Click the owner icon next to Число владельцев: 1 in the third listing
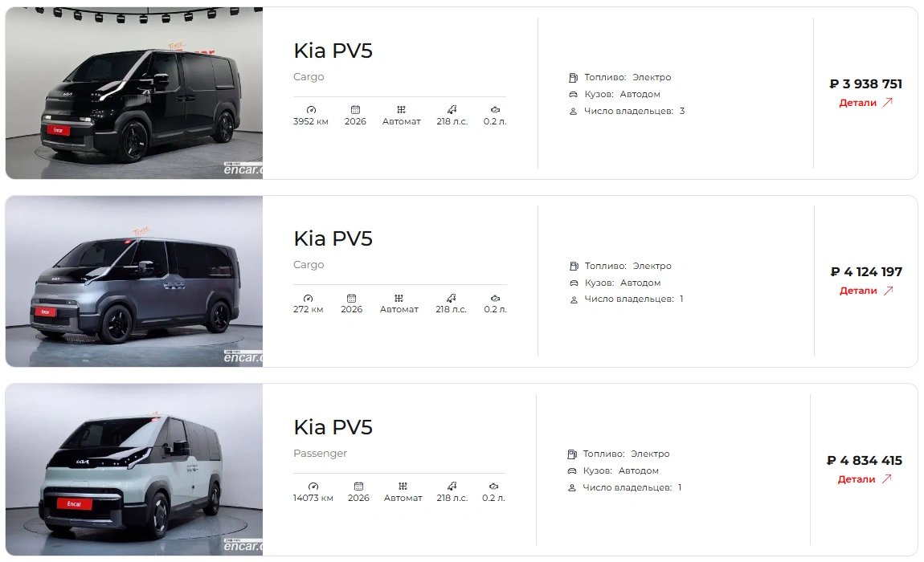The width and height of the screenshot is (924, 562). [571, 488]
